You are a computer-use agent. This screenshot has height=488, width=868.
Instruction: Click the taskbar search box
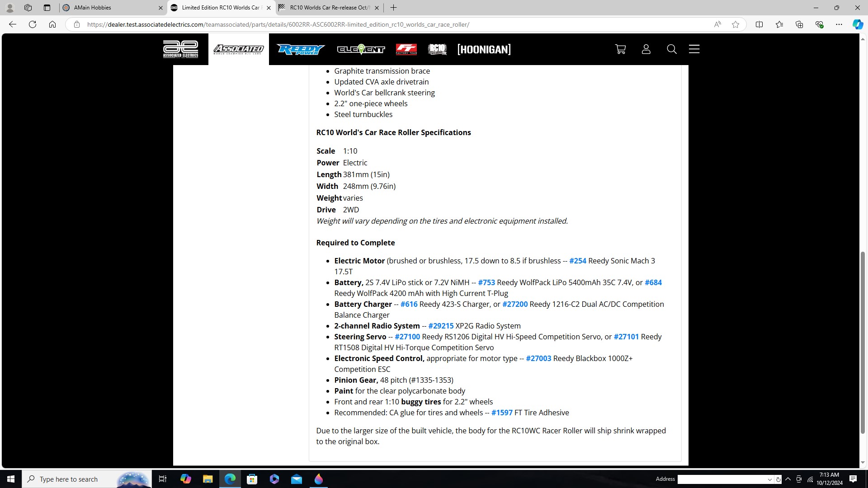click(87, 479)
